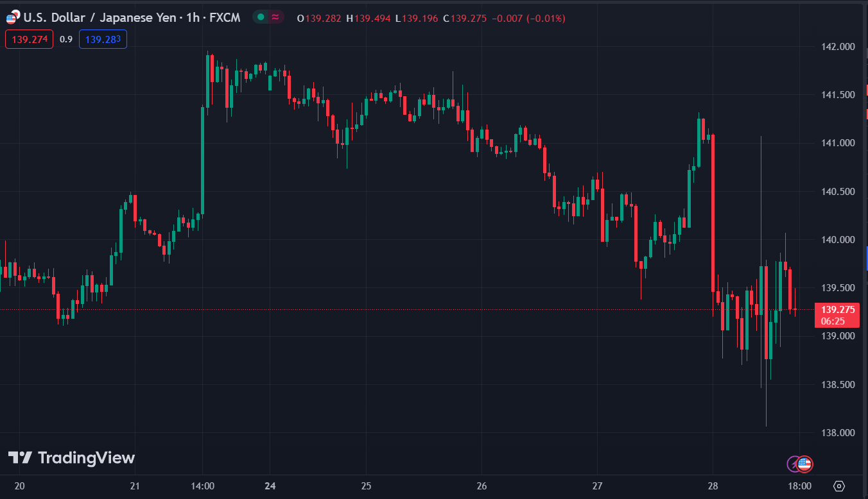Click the purple lightning event marker
The width and height of the screenshot is (868, 499).
(794, 464)
